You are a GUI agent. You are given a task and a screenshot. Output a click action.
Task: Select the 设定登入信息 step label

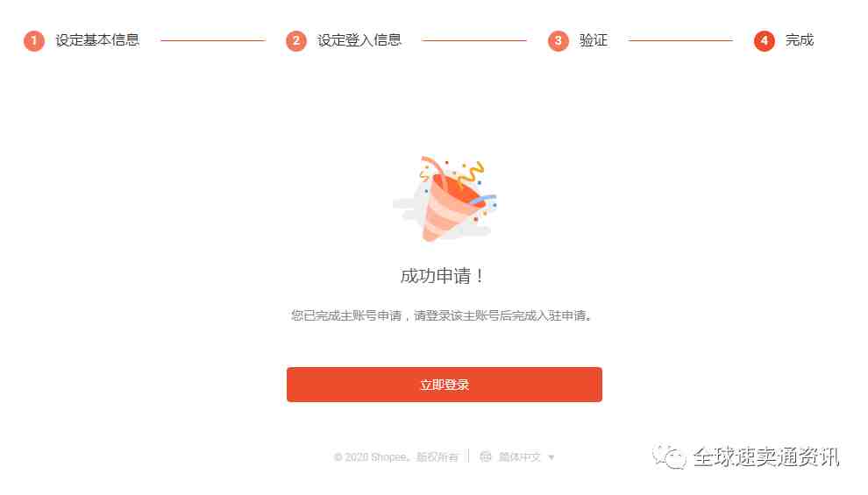359,40
